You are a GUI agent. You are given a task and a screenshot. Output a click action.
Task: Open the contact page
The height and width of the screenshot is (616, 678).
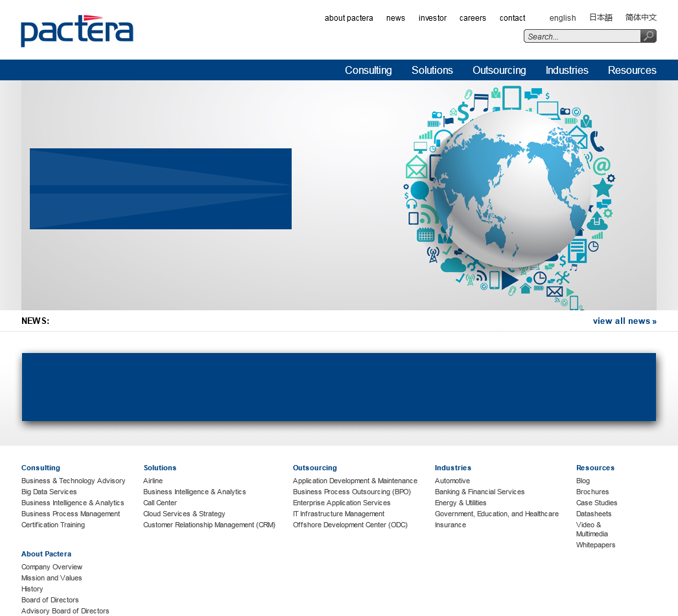(513, 18)
